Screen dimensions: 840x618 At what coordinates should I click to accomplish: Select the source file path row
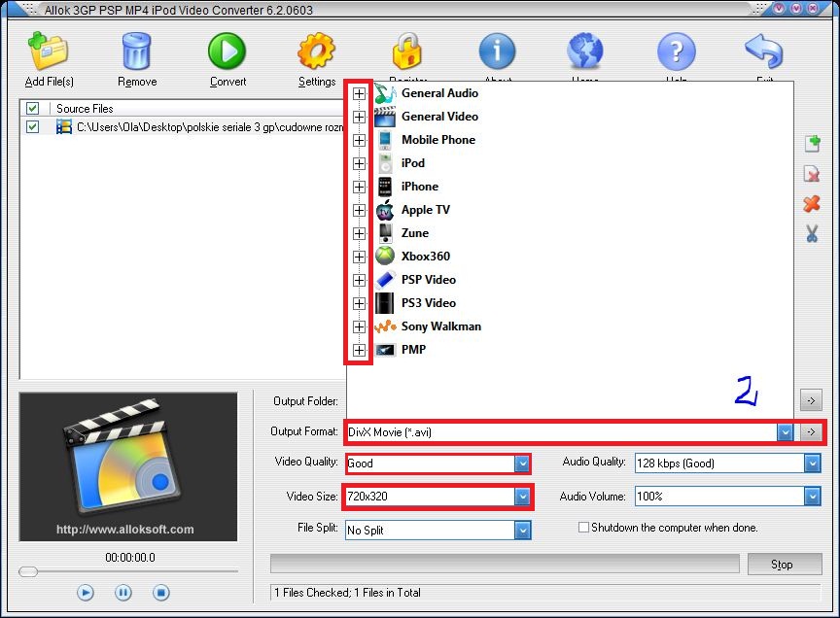[182, 127]
